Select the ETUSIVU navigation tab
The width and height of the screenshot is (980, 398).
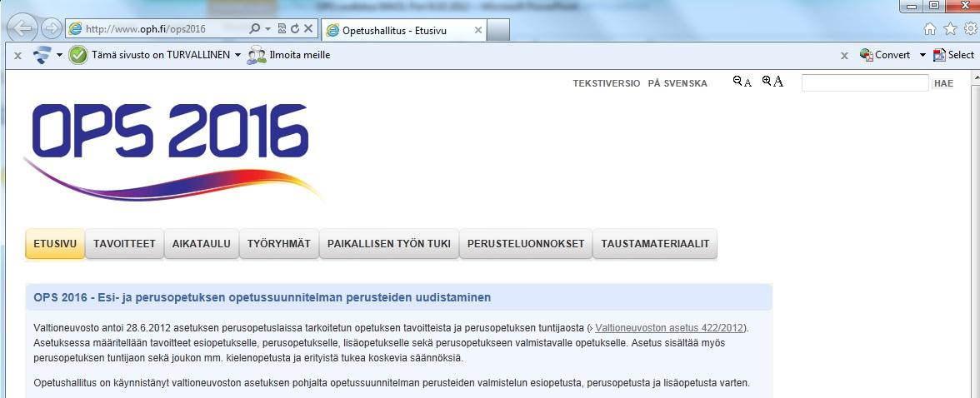click(55, 244)
